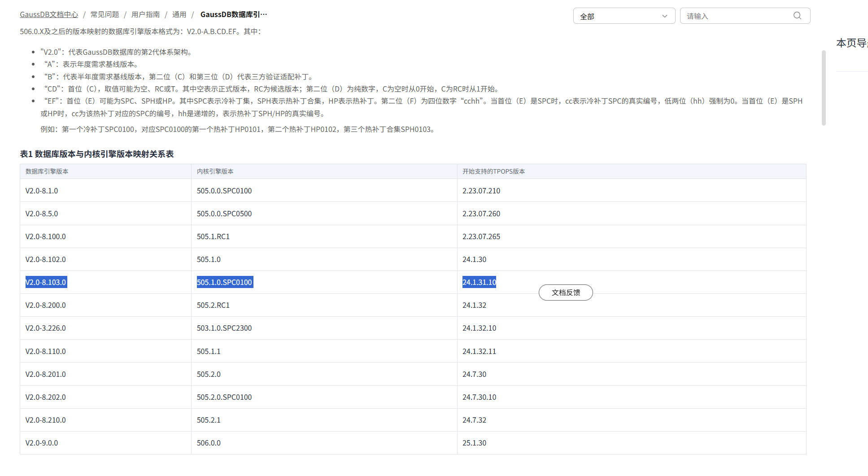Open GaussDB文档中心 breadcrumb link
This screenshot has width=868, height=476.
49,14
